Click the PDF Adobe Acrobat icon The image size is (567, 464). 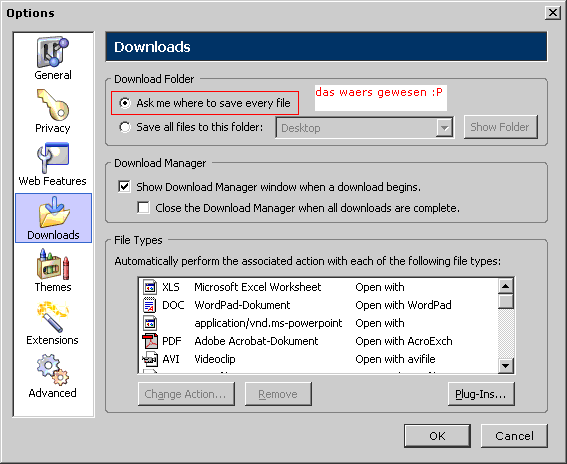coord(150,341)
